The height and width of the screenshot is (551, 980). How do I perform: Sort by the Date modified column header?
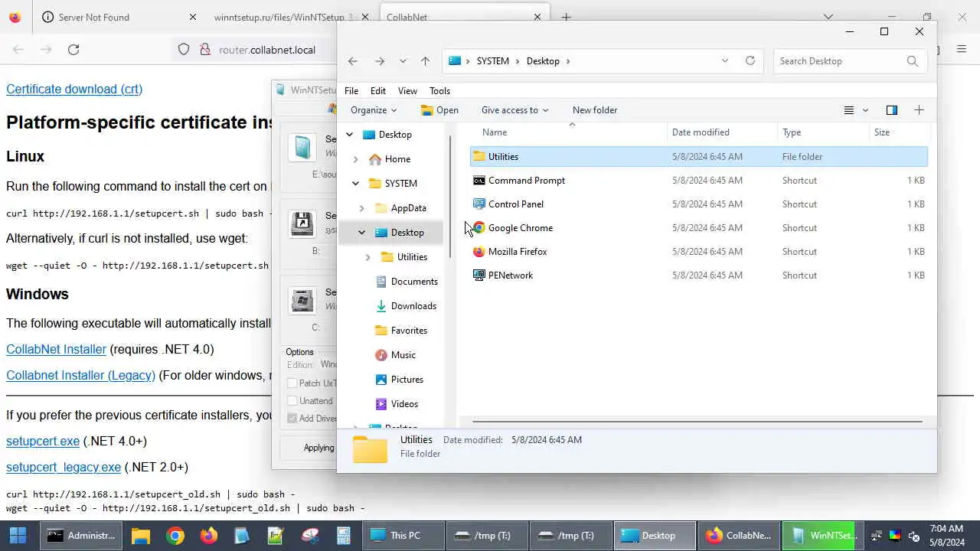[x=722, y=132]
